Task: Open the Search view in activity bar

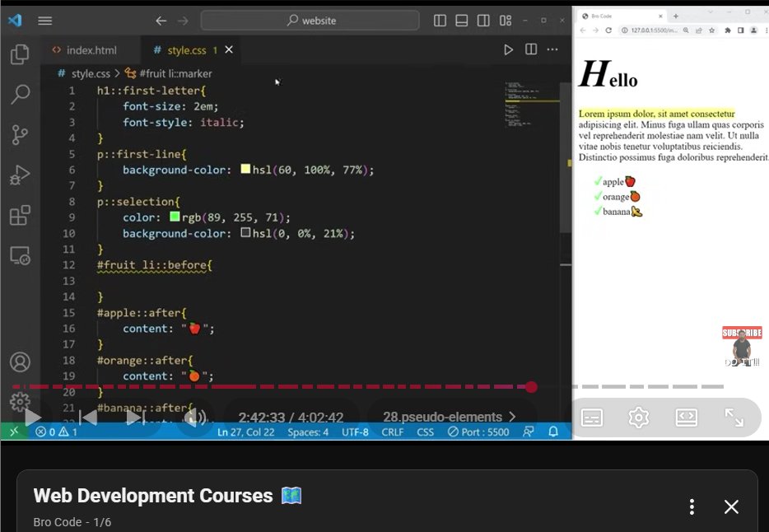Action: (20, 94)
